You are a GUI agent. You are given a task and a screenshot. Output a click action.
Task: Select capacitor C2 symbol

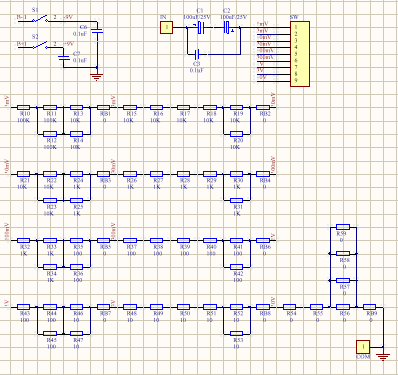click(x=227, y=28)
